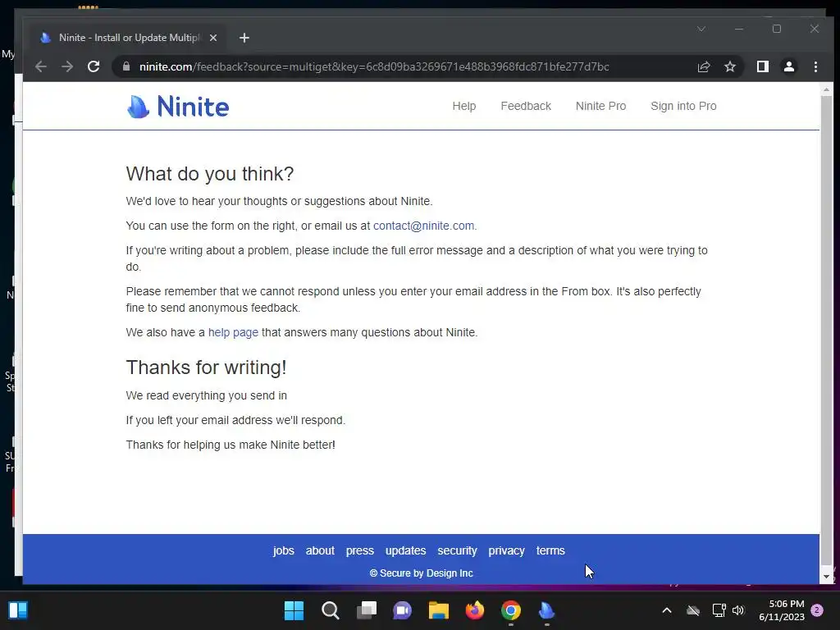This screenshot has height=630, width=840.
Task: Open File Explorer from taskbar
Action: 438,610
